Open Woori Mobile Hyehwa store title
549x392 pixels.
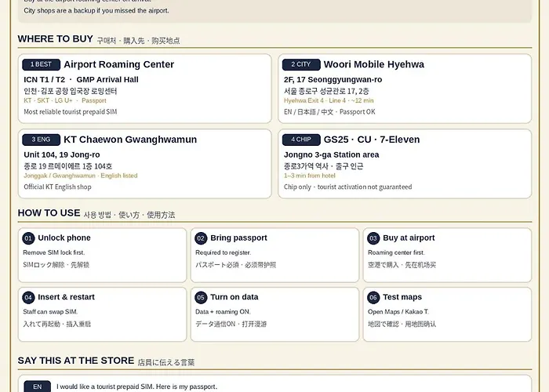tap(373, 64)
